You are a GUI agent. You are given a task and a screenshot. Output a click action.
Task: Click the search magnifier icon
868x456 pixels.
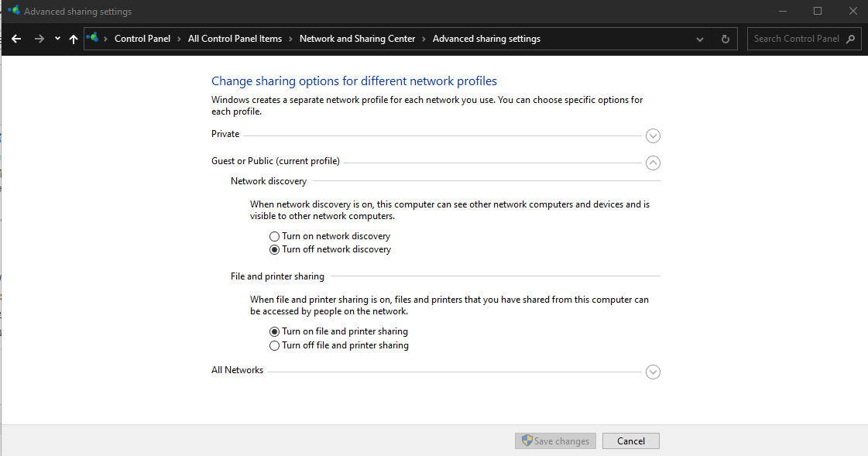pyautogui.click(x=850, y=39)
